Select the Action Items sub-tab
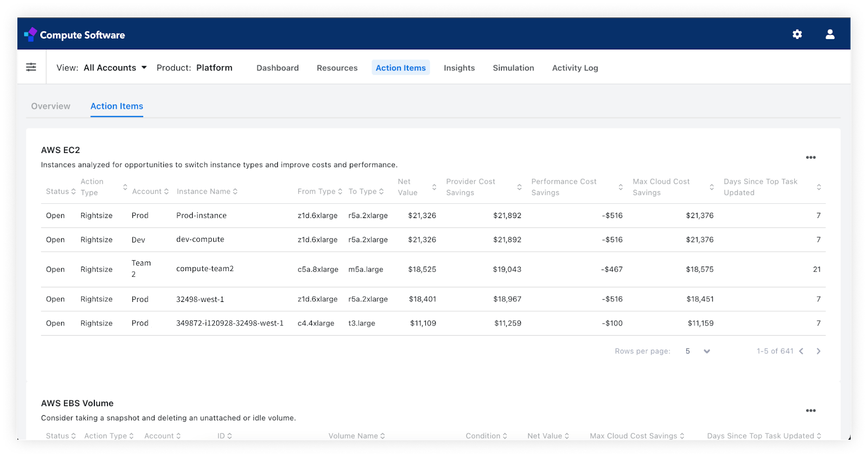Screen dimensions: 868x457 [117, 106]
